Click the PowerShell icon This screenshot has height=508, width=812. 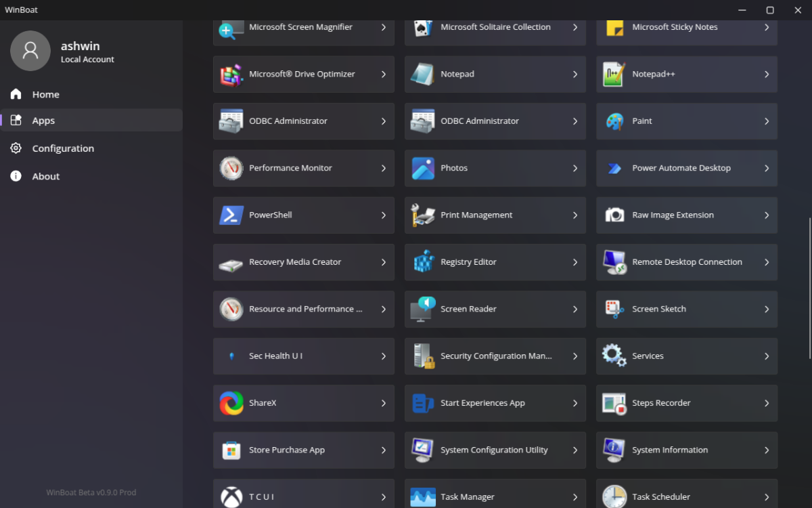[x=231, y=215]
